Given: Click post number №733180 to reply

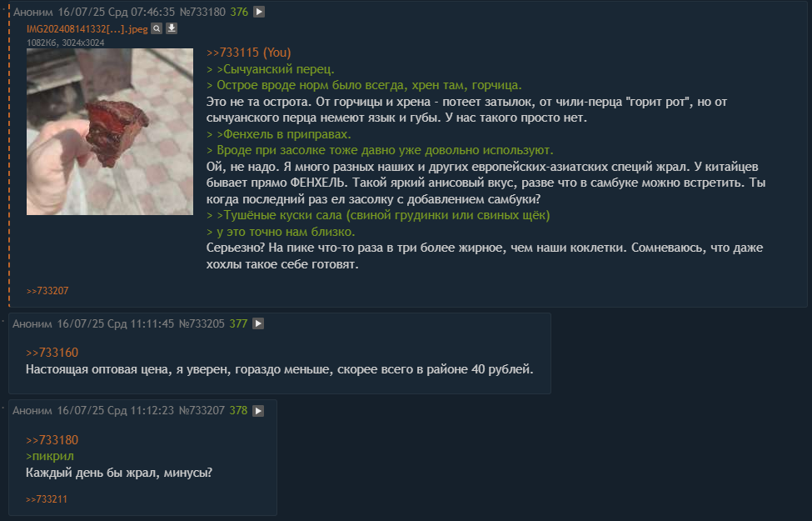Looking at the screenshot, I should coord(202,12).
